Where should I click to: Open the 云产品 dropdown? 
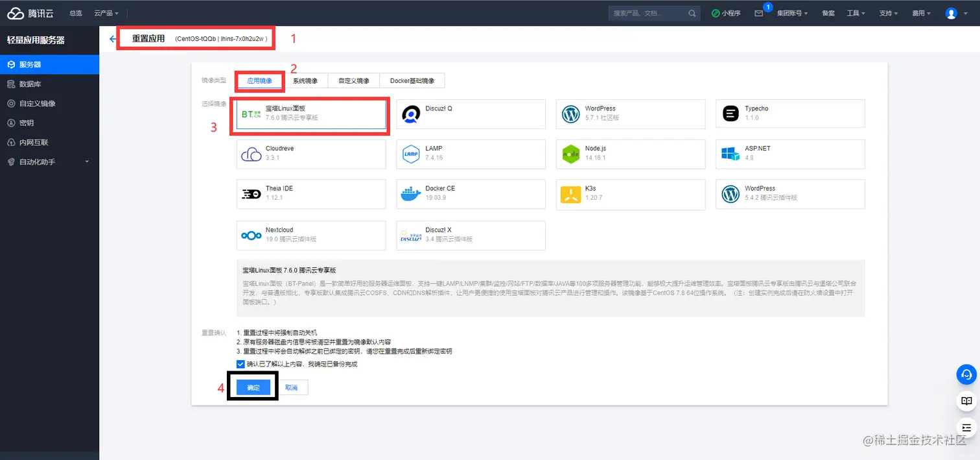[x=106, y=13]
